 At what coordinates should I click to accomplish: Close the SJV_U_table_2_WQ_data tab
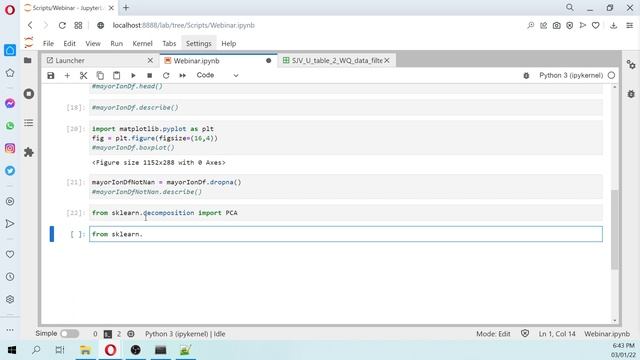(387, 60)
